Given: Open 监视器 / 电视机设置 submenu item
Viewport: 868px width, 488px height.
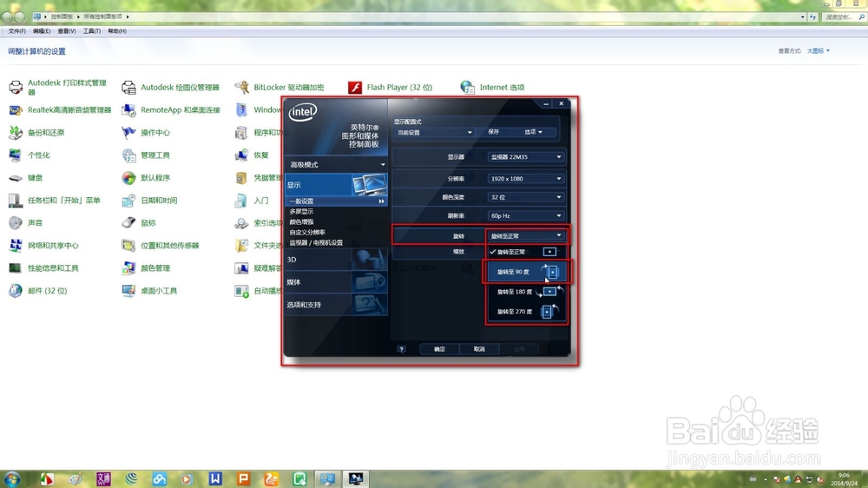Looking at the screenshot, I should [x=316, y=242].
